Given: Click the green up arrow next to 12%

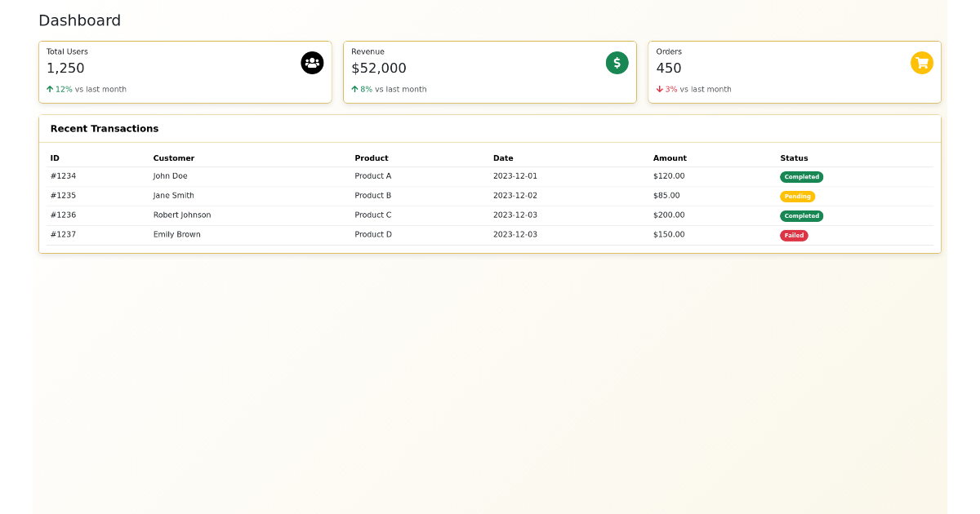Looking at the screenshot, I should (x=51, y=88).
